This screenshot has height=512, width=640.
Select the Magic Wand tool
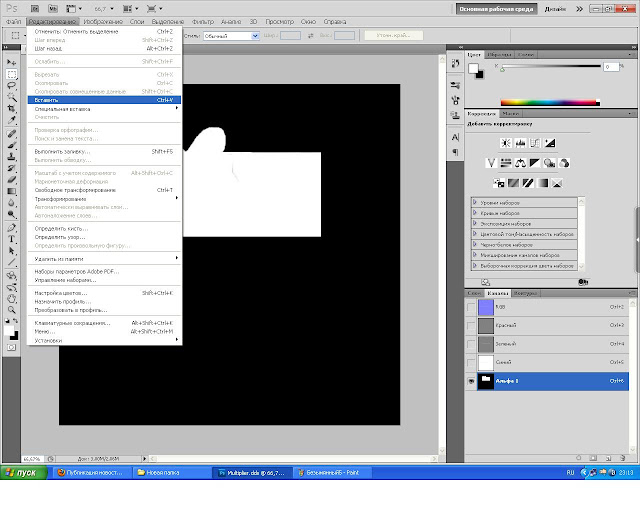pyautogui.click(x=11, y=97)
